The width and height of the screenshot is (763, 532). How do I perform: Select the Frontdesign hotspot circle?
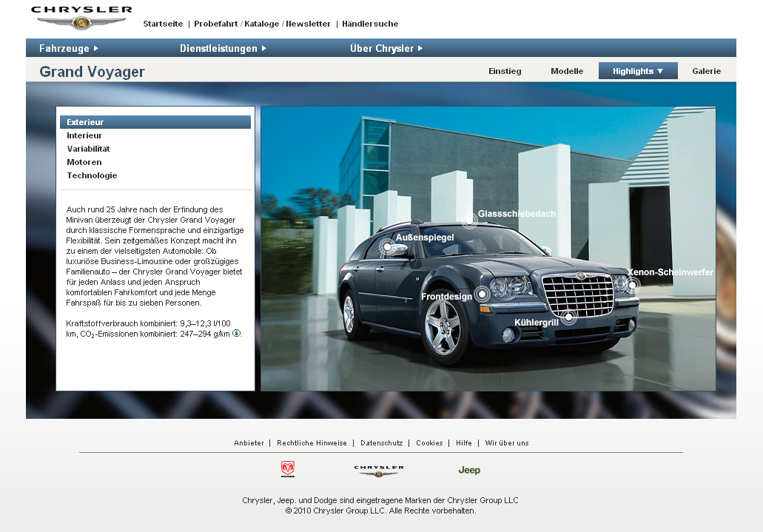coord(483,294)
